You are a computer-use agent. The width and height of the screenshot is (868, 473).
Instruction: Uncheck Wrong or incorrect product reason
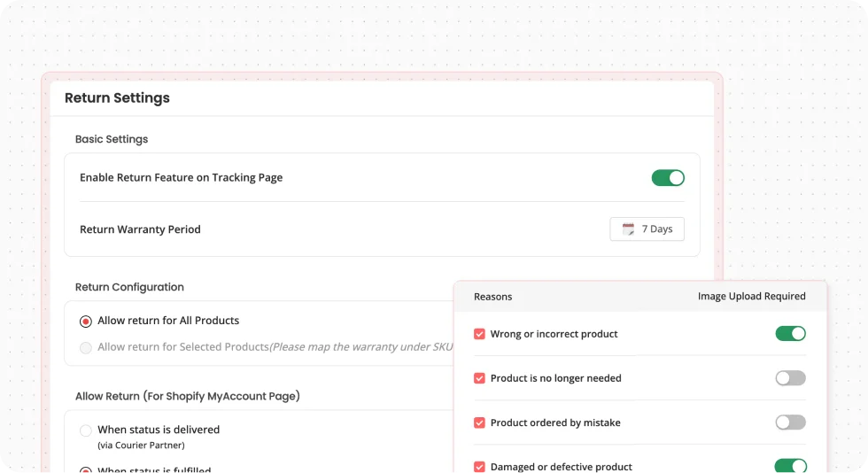(479, 334)
